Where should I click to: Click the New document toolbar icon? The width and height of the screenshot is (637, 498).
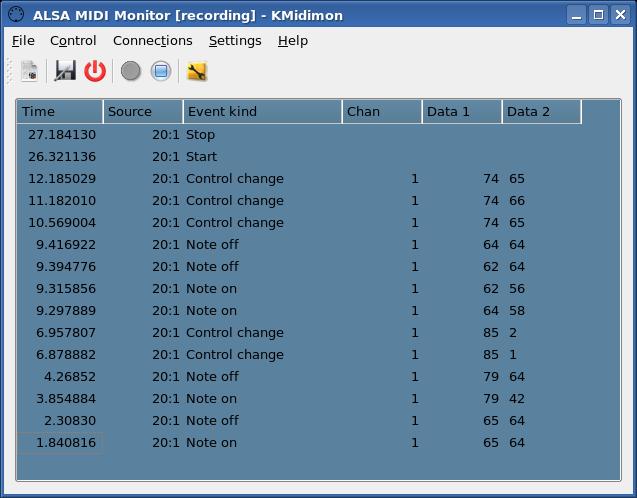tap(29, 71)
